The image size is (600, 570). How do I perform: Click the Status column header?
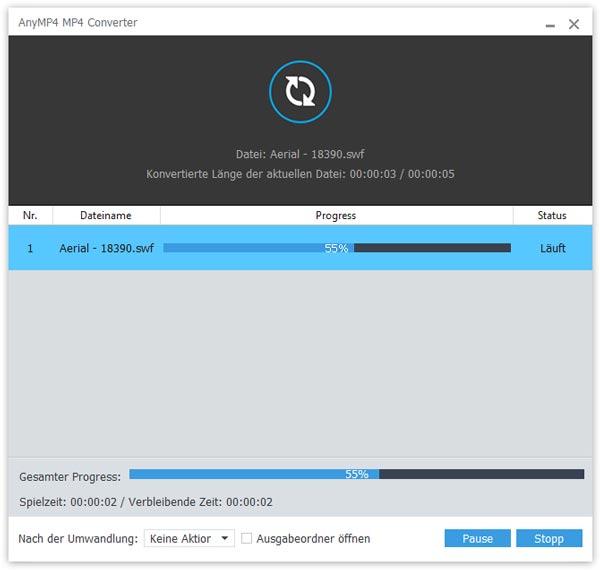point(552,215)
